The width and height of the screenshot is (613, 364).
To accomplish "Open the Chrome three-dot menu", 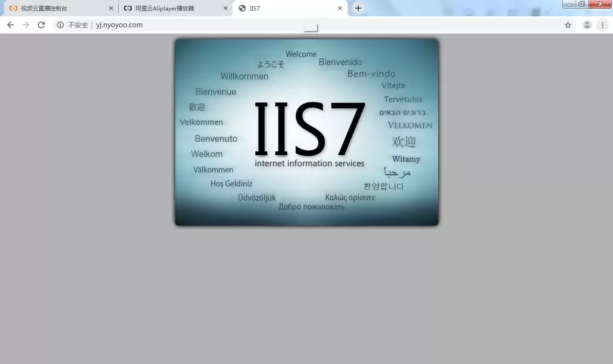I will click(602, 25).
